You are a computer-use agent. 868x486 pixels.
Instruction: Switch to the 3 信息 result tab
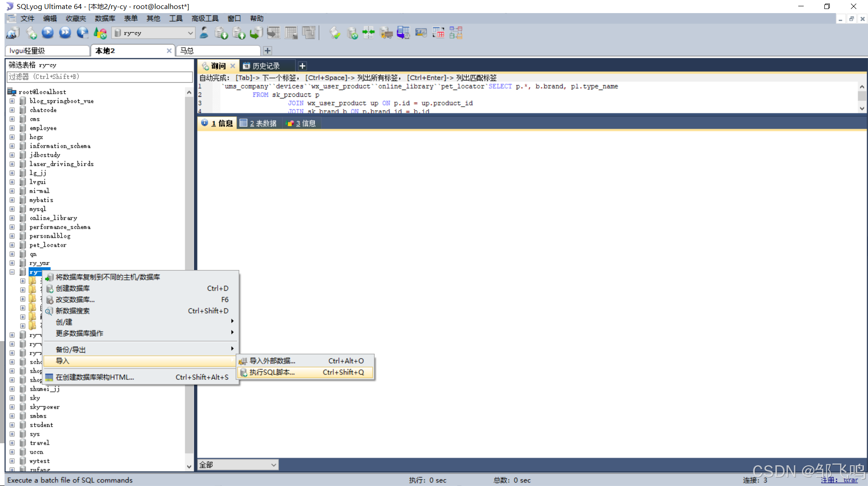(301, 123)
